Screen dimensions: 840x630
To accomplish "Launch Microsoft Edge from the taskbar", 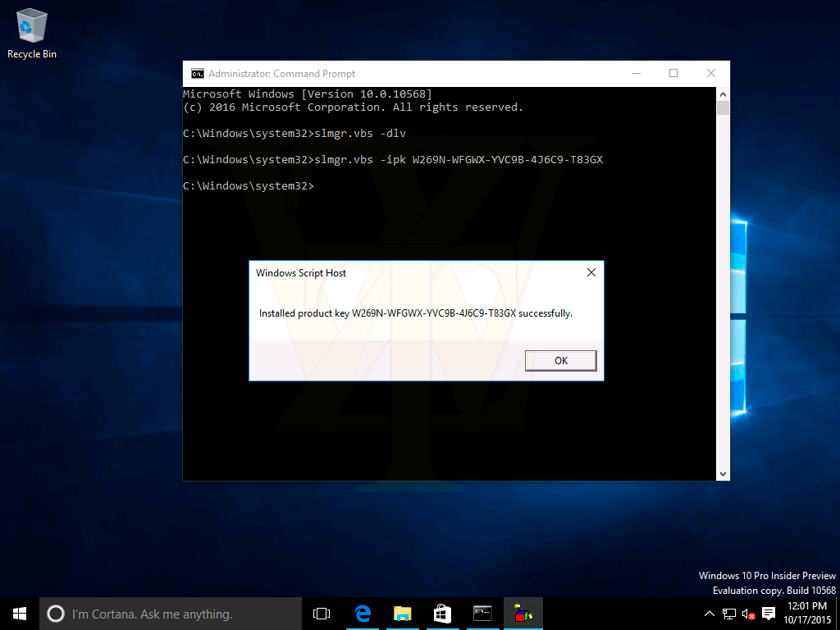I will (x=362, y=613).
